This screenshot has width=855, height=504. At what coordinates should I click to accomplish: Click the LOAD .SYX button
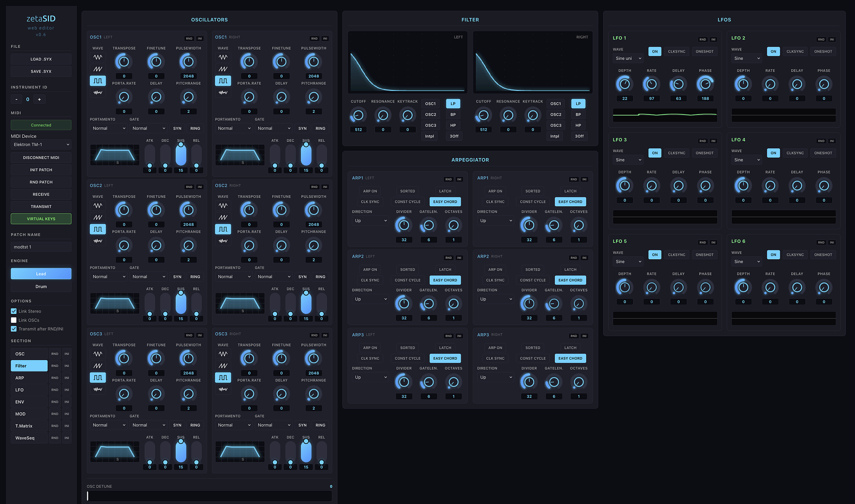[x=41, y=59]
